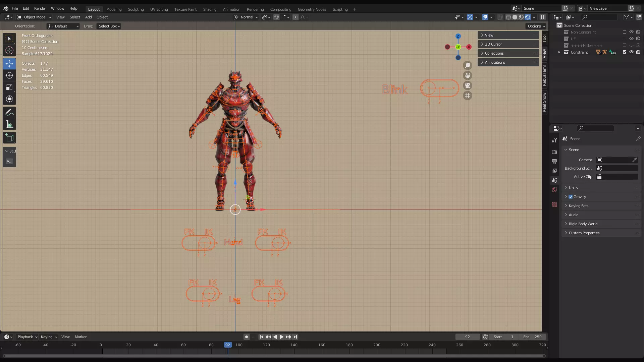Open the Tool properties tab

coord(554,140)
